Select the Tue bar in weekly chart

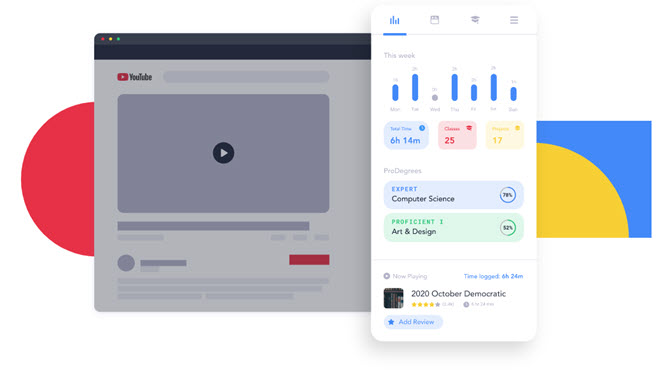[415, 87]
